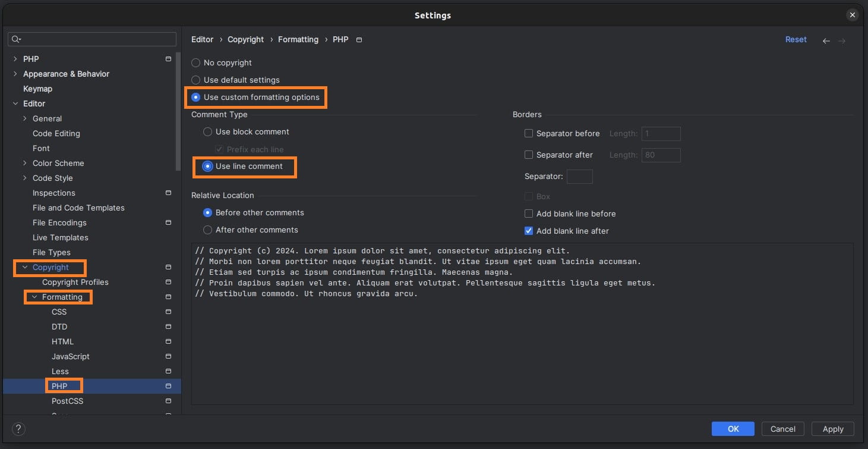Collapse the Formatting tree node
868x449 pixels.
pos(34,297)
